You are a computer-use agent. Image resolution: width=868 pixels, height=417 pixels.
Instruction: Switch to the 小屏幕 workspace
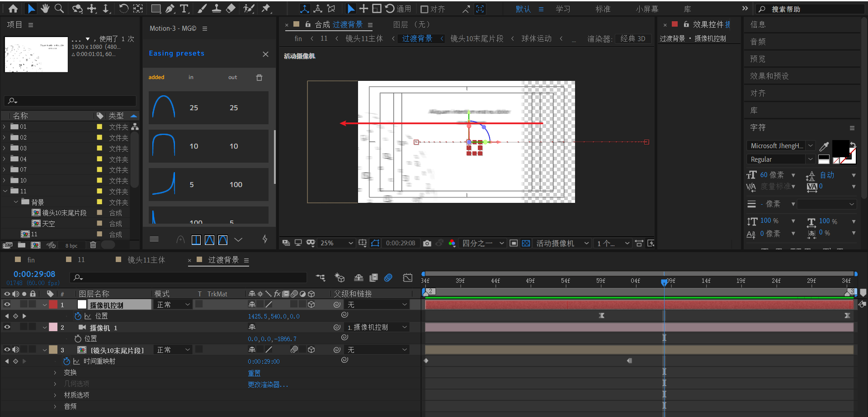tap(647, 9)
